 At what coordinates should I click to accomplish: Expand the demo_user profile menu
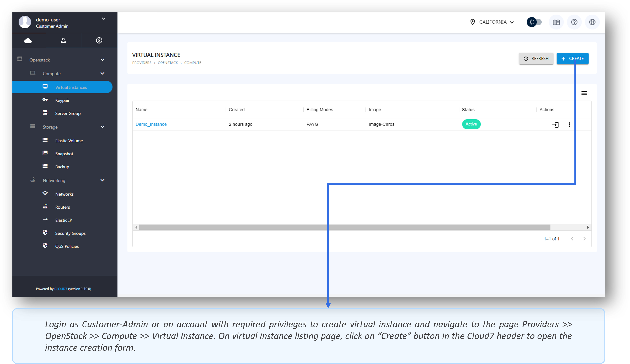point(104,19)
